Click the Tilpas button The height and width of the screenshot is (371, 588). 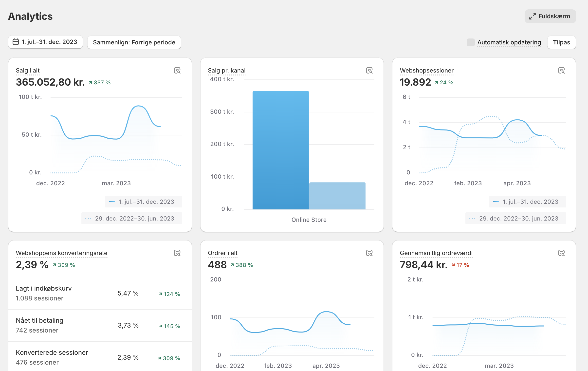point(561,42)
